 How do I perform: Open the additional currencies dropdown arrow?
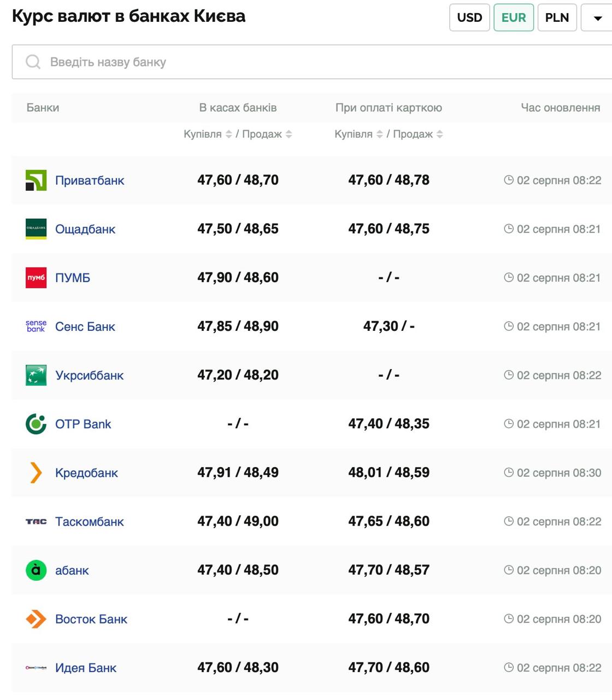598,18
